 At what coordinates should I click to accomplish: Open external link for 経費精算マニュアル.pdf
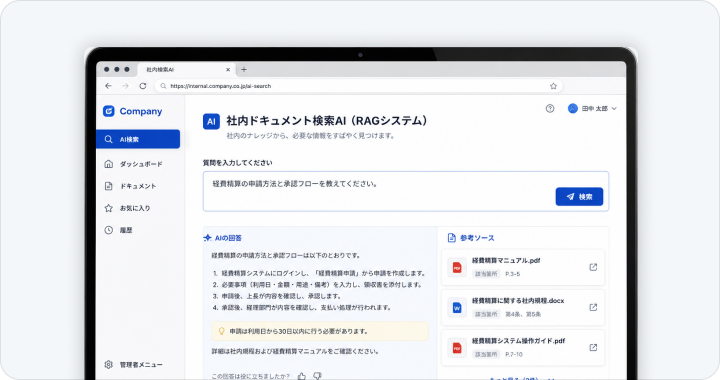[x=593, y=267]
